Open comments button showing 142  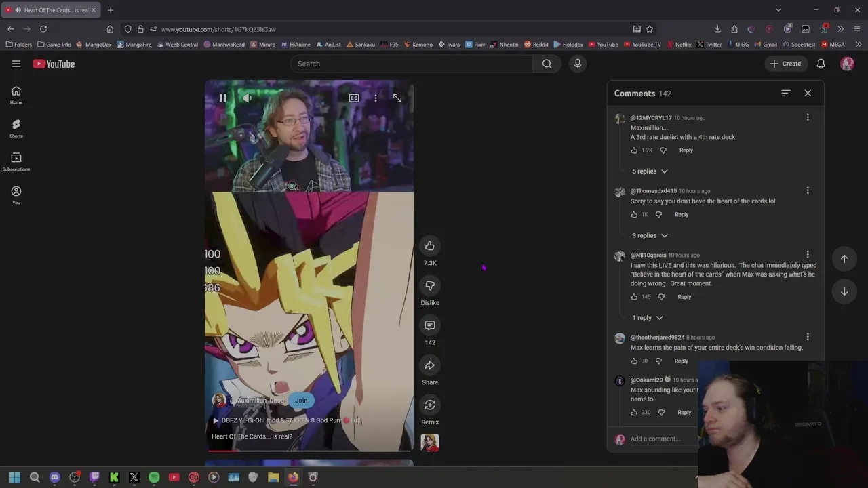pos(430,325)
